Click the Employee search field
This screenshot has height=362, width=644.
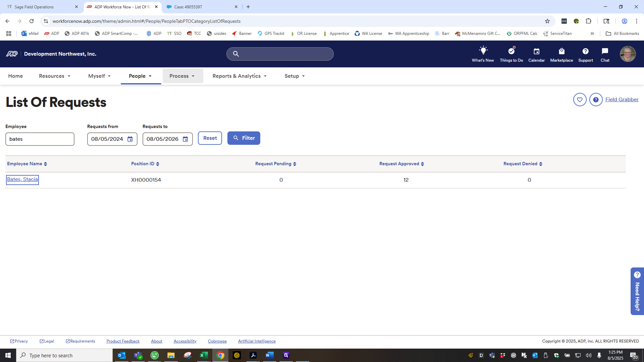click(40, 139)
